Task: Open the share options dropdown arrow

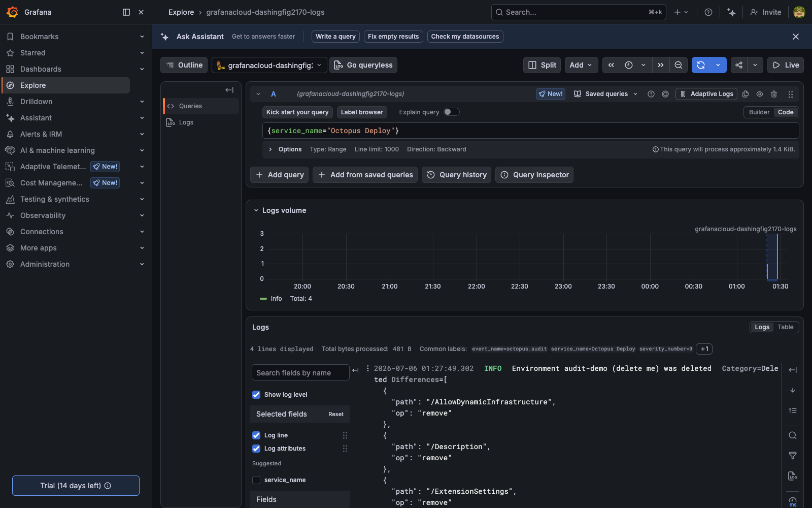Action: pos(755,65)
